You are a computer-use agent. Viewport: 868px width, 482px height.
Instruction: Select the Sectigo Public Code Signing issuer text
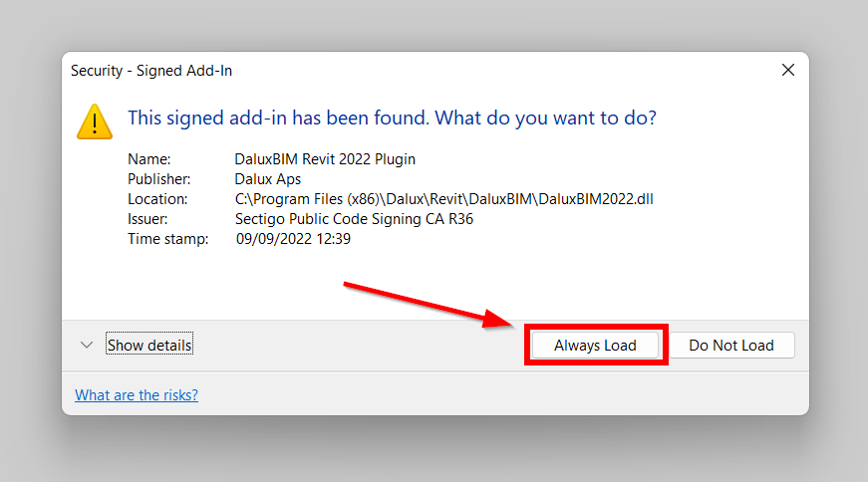[x=354, y=219]
